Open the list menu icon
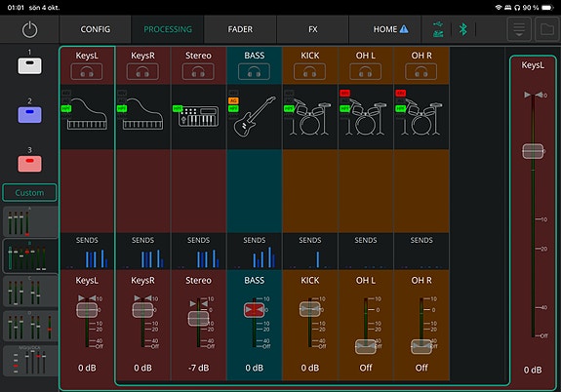The width and height of the screenshot is (561, 392). [519, 29]
